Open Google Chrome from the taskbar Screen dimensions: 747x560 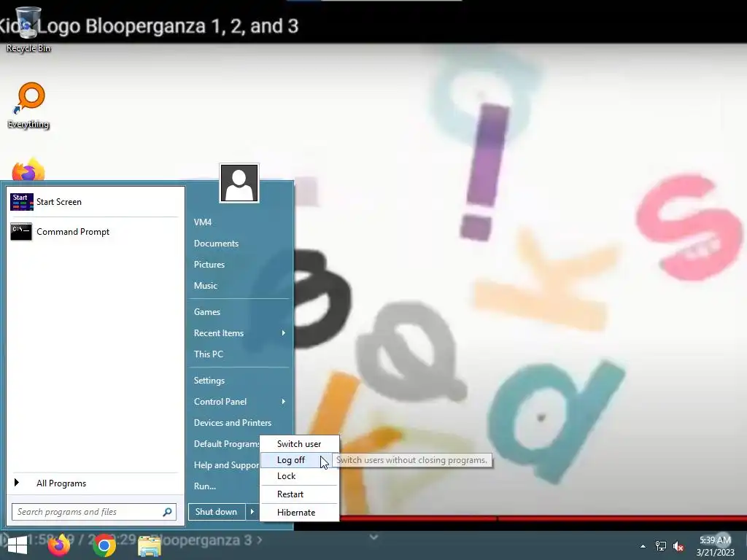(x=104, y=545)
